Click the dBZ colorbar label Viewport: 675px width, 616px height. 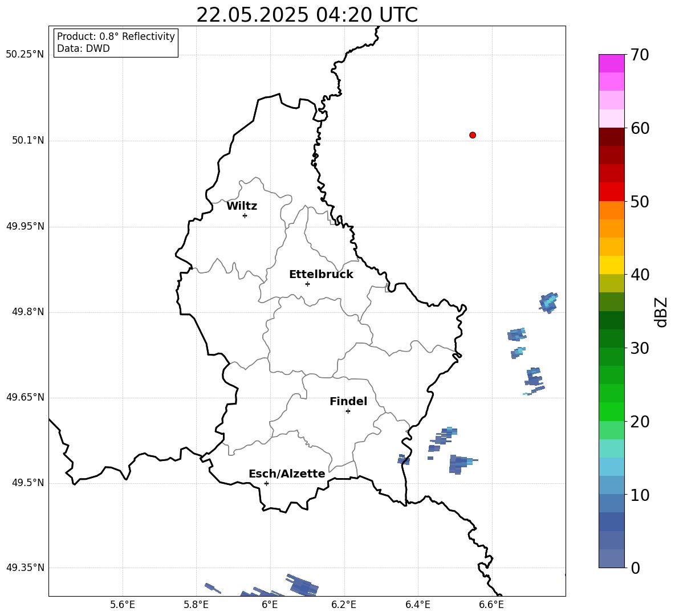pyautogui.click(x=661, y=312)
